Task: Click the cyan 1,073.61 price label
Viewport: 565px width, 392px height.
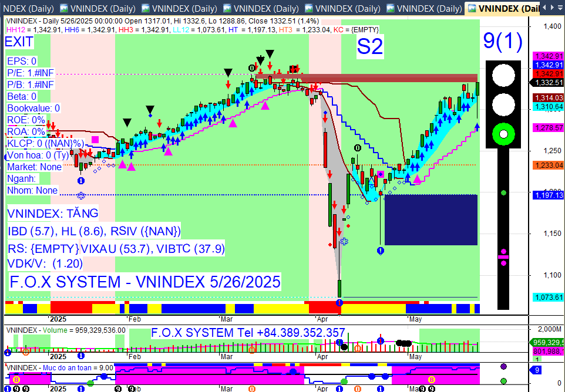Action: [x=549, y=298]
